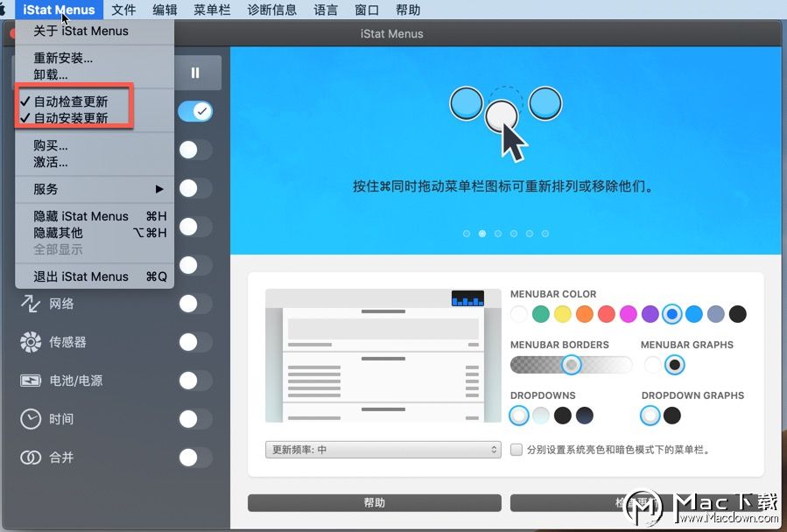
Task: Click the network arrows icon in sidebar
Action: pyautogui.click(x=30, y=303)
